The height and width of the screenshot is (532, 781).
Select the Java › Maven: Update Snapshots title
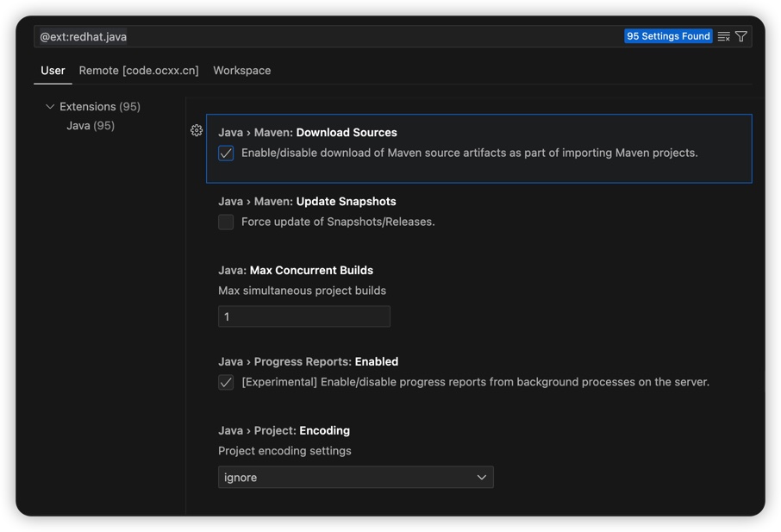coord(307,201)
